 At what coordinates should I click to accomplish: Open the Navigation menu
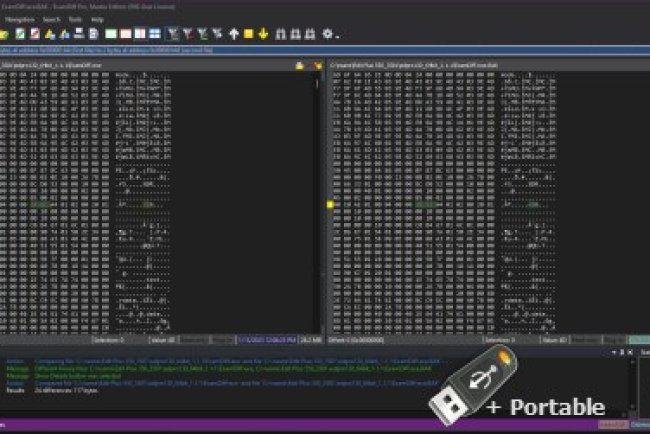coord(19,19)
